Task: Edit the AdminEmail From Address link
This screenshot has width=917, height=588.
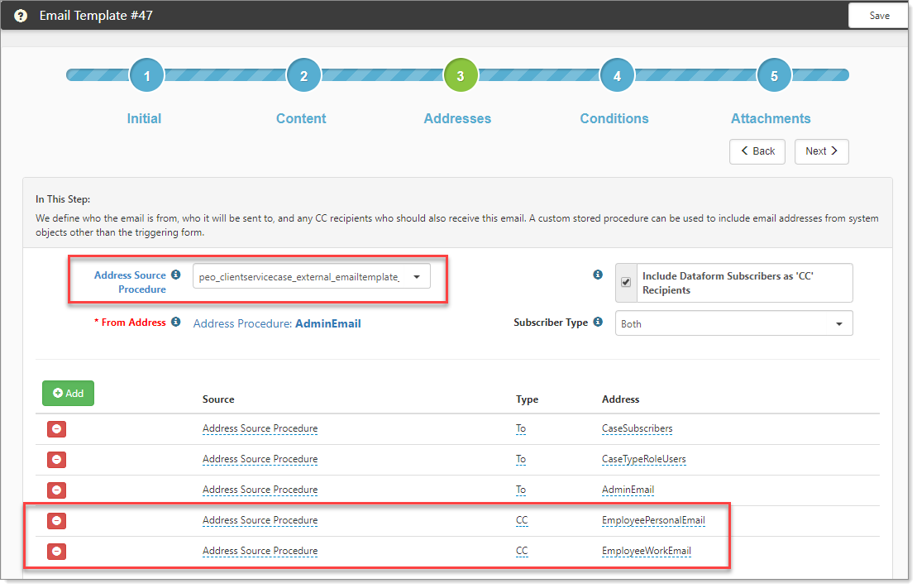Action: [327, 324]
